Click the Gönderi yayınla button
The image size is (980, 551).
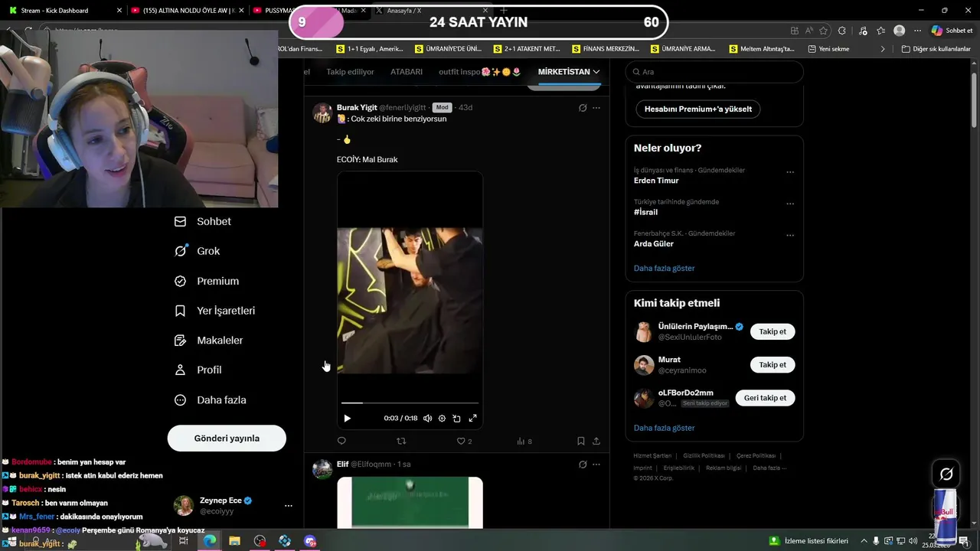pyautogui.click(x=227, y=439)
